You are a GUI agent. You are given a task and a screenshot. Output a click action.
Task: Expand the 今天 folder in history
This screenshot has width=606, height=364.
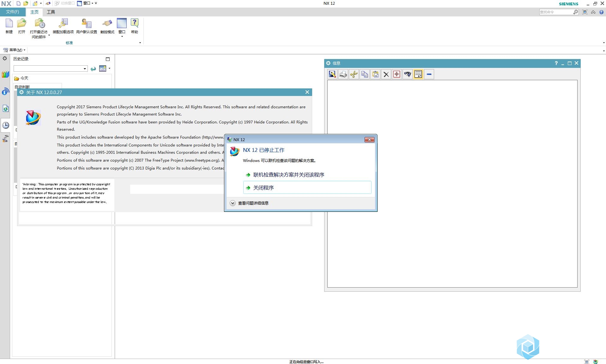pos(21,78)
